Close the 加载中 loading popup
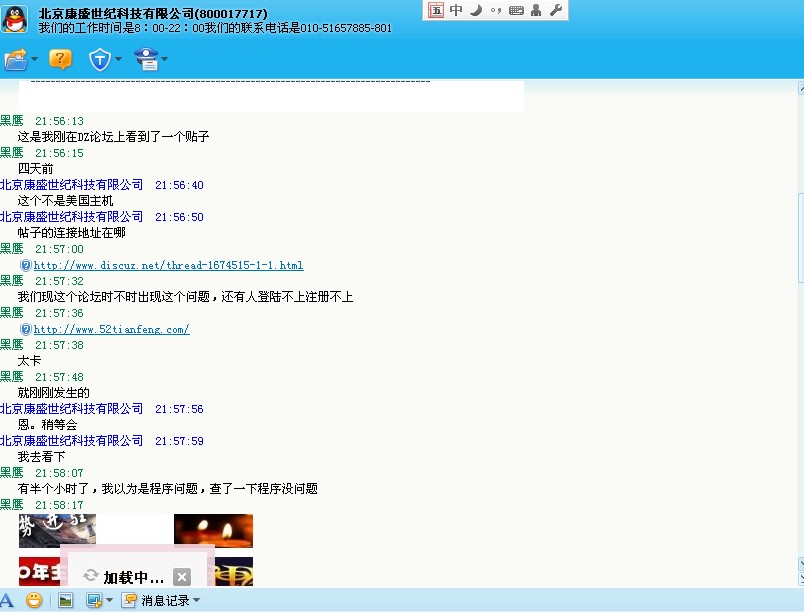804x613 pixels. (x=182, y=577)
